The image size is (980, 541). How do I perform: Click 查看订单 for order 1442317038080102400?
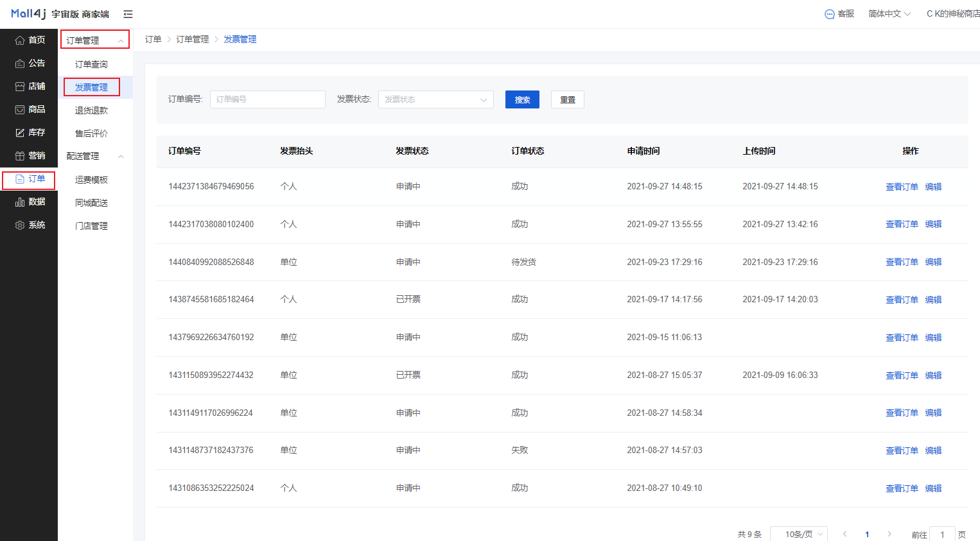pyautogui.click(x=902, y=224)
